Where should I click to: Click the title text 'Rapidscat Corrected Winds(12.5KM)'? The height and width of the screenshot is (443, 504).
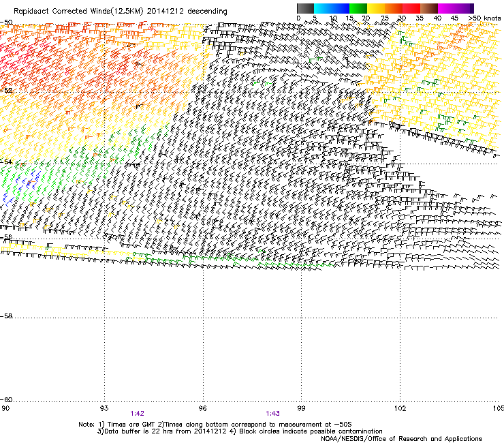(78, 12)
